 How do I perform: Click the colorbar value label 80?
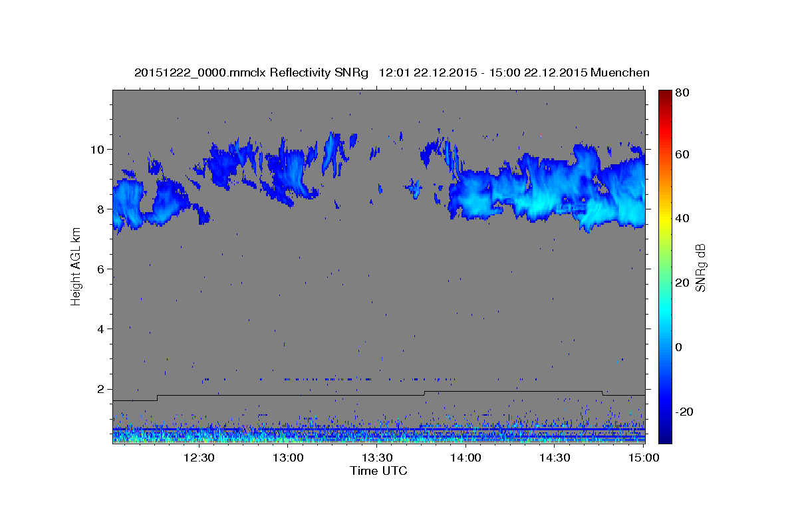682,93
